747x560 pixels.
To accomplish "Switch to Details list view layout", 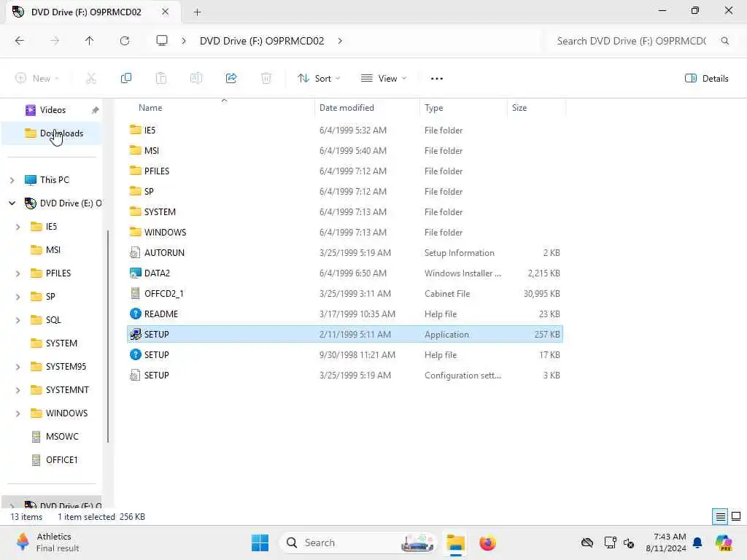I will 720,517.
